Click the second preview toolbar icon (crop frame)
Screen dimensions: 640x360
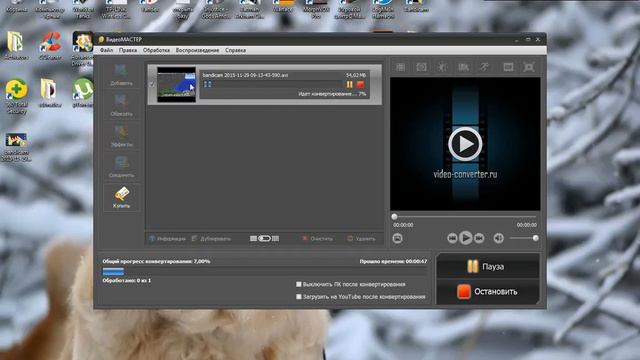click(x=421, y=67)
